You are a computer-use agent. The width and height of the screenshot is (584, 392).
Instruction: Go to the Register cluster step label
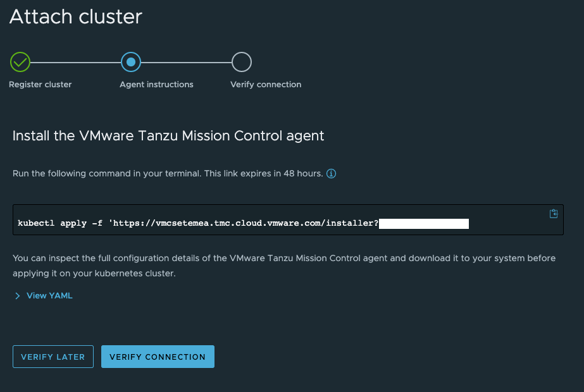pos(40,85)
